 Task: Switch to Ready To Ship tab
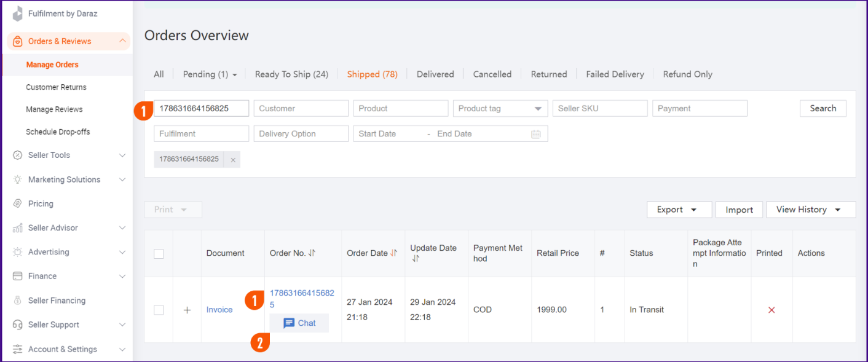291,74
